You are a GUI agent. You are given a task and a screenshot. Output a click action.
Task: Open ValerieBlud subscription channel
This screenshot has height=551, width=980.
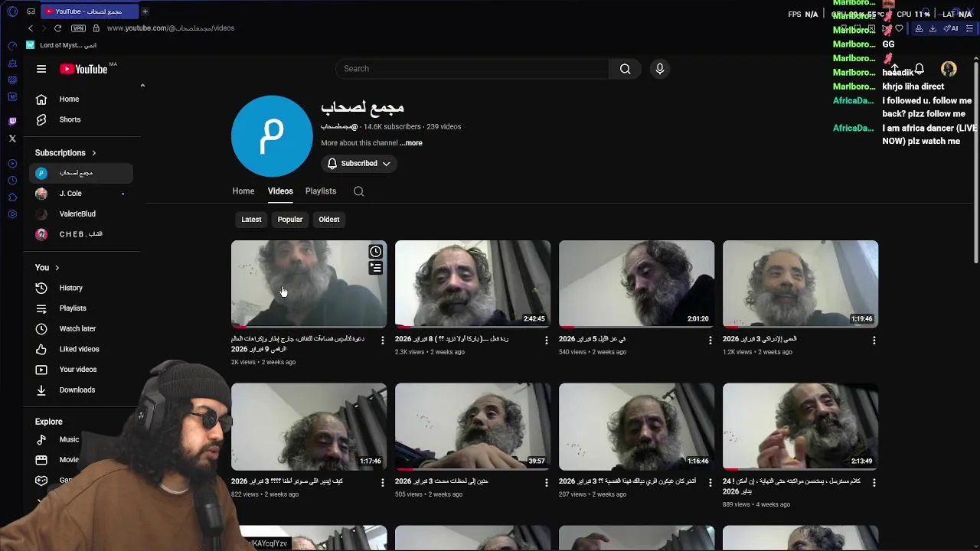coord(81,214)
